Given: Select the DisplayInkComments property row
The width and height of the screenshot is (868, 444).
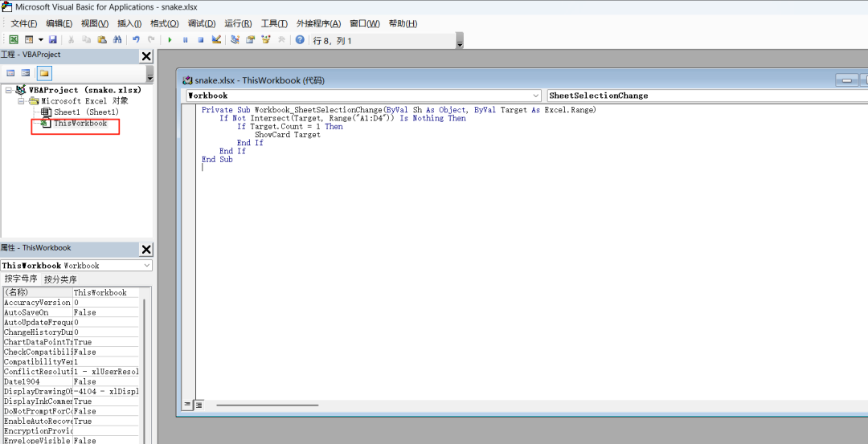Looking at the screenshot, I should pyautogui.click(x=72, y=401).
